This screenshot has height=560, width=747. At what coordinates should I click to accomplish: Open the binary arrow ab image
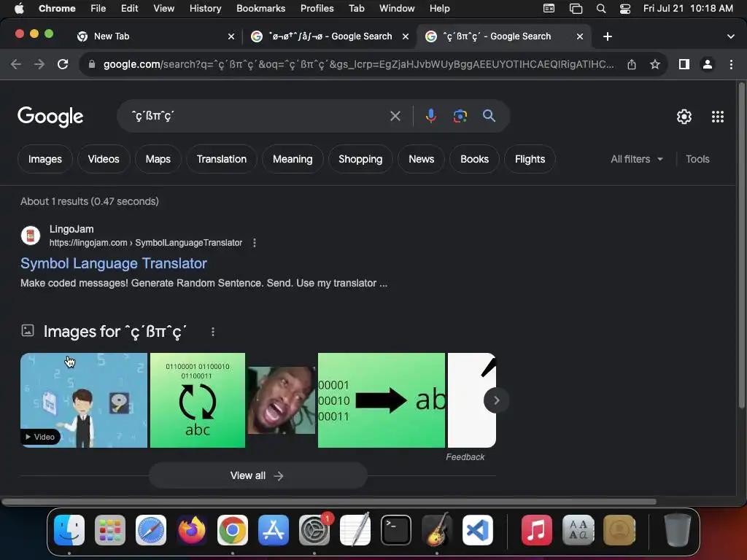[x=381, y=400]
